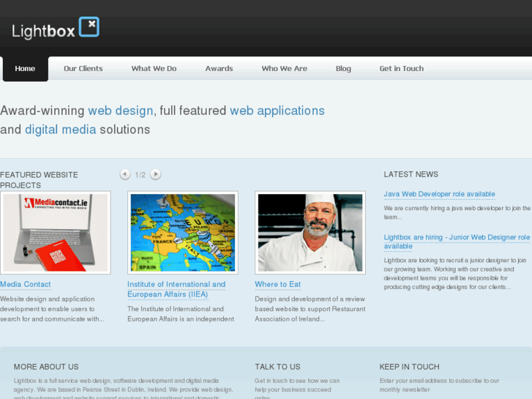The width and height of the screenshot is (532, 399).
Task: Click the 'LATEST NEWS' heading
Action: click(411, 174)
